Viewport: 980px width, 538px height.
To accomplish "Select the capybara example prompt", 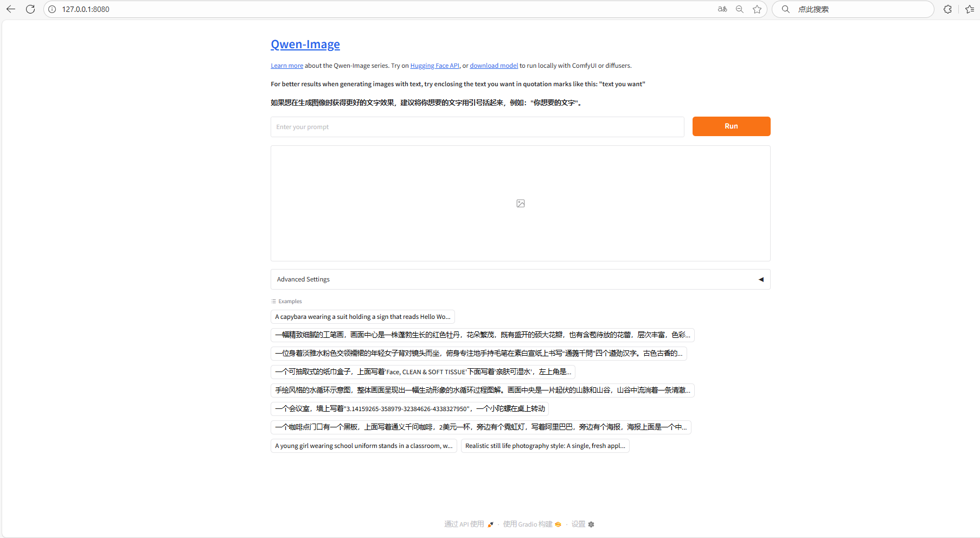I will coord(362,317).
